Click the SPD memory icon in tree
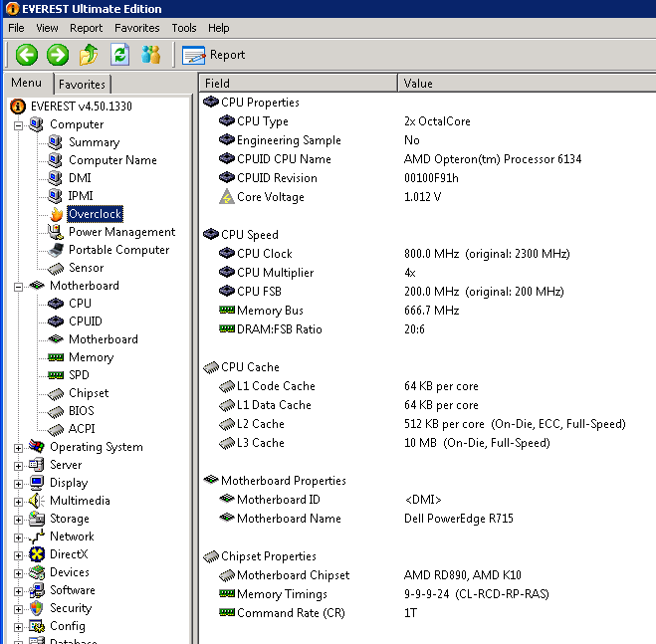 tap(55, 375)
